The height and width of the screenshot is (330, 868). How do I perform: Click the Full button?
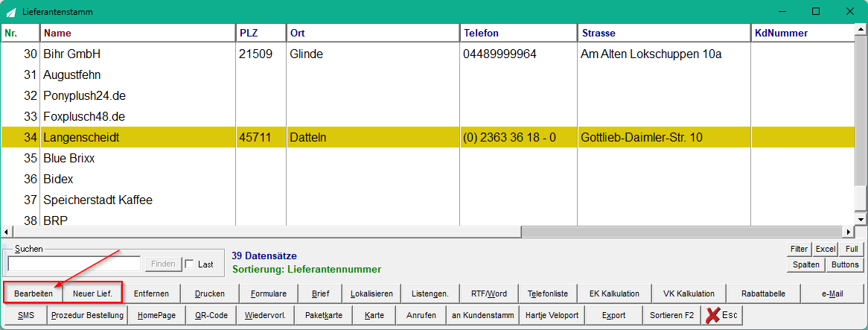click(852, 249)
